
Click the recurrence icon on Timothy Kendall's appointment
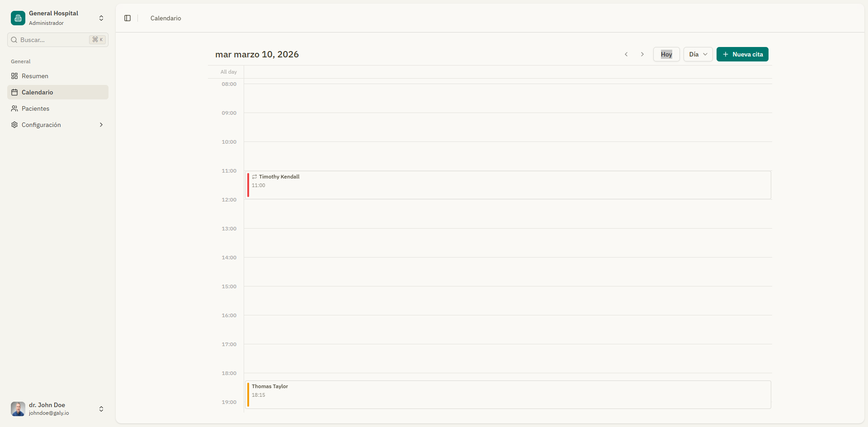click(255, 177)
